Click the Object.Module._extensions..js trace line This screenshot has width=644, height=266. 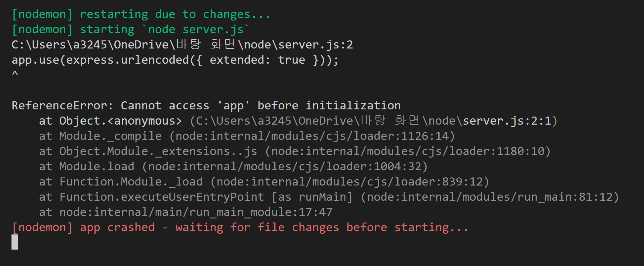[295, 151]
